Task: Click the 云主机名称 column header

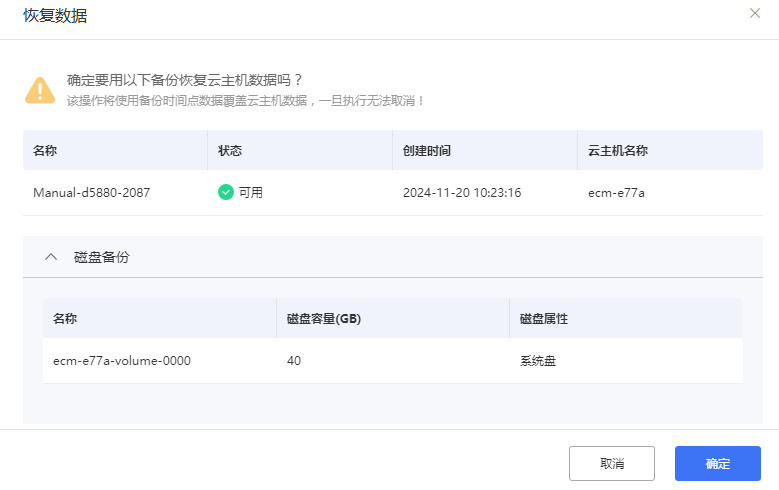Action: tap(618, 151)
